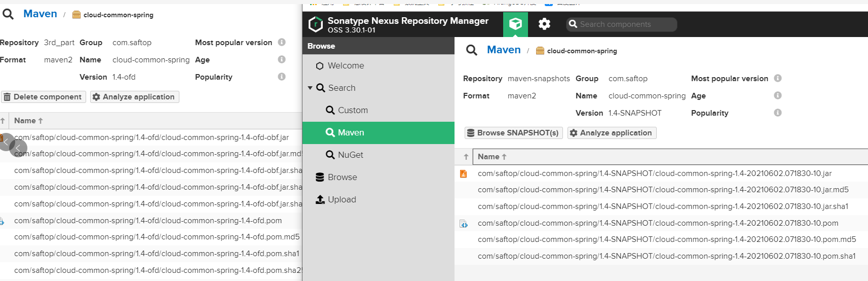Click Age info icon in right window
This screenshot has width=868, height=281.
[778, 95]
